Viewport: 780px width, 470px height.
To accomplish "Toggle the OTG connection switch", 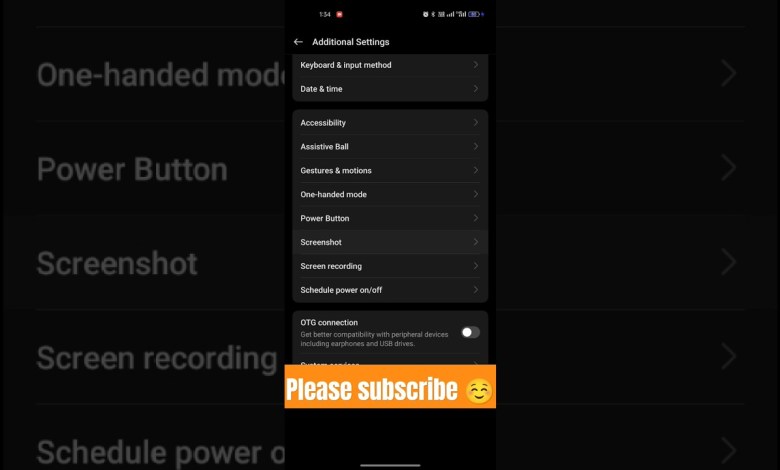I will [x=470, y=332].
